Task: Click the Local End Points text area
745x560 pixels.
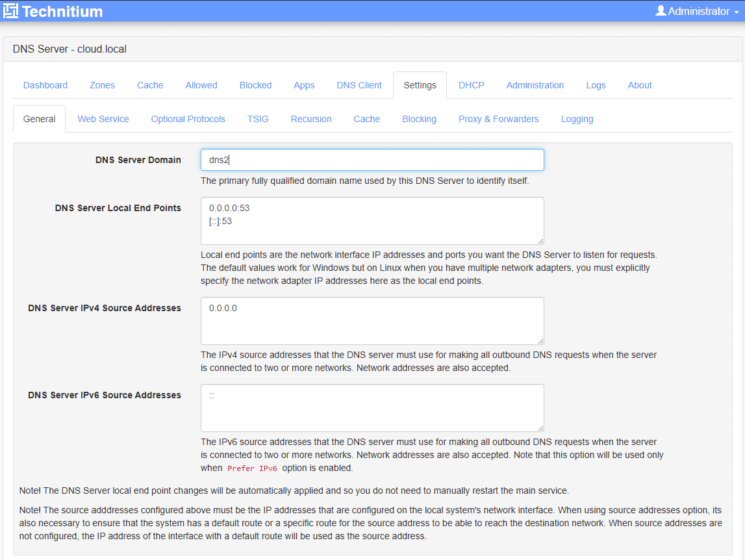Action: click(373, 221)
